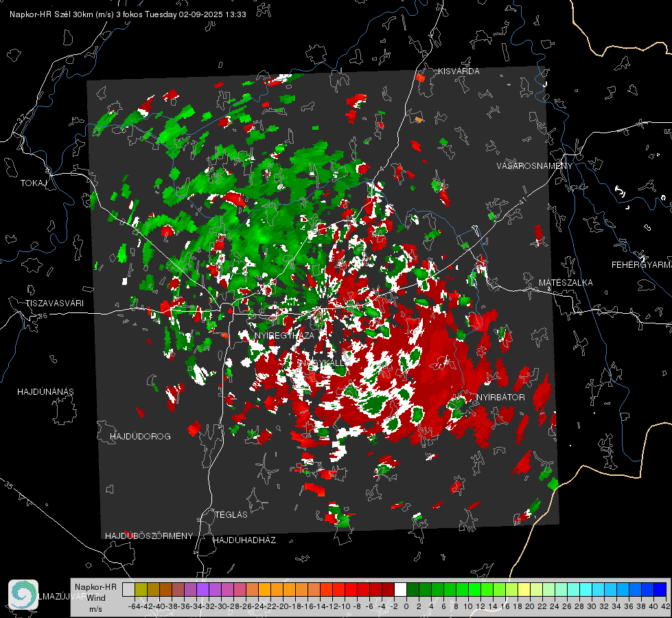
Task: Click the -20 value in the legend scale
Action: [283, 606]
